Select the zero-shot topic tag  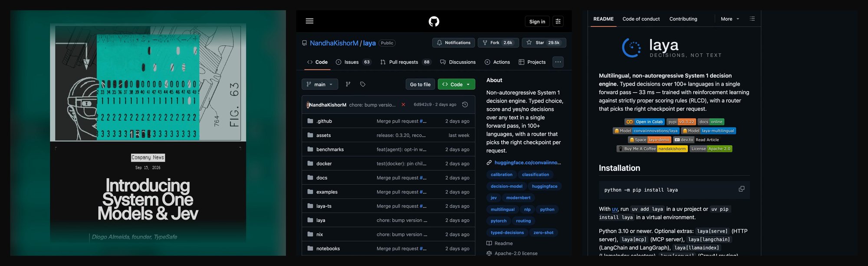pyautogui.click(x=543, y=233)
